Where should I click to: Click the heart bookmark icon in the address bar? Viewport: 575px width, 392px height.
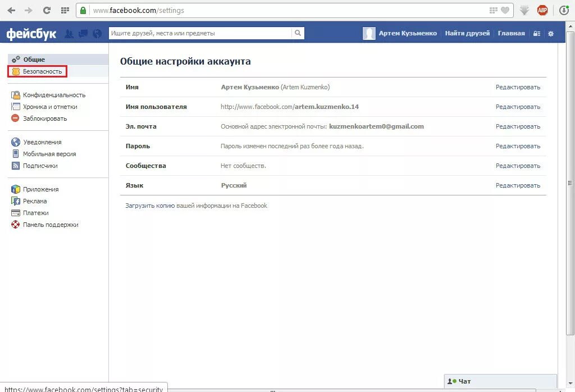[505, 10]
